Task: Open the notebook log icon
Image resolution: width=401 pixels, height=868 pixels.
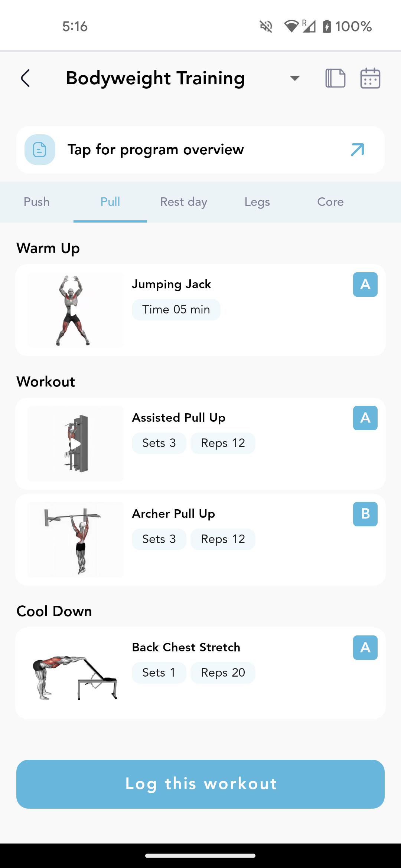Action: pyautogui.click(x=335, y=78)
